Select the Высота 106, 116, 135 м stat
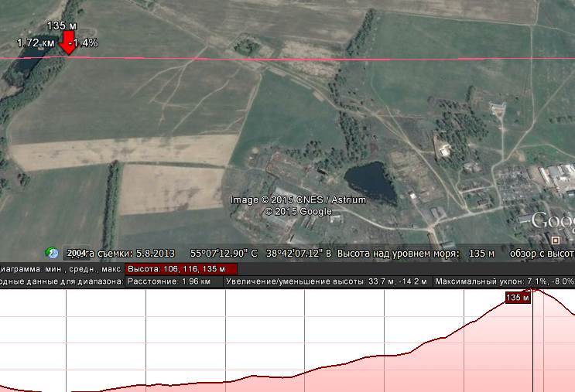The width and height of the screenshot is (575, 392). pyautogui.click(x=180, y=268)
